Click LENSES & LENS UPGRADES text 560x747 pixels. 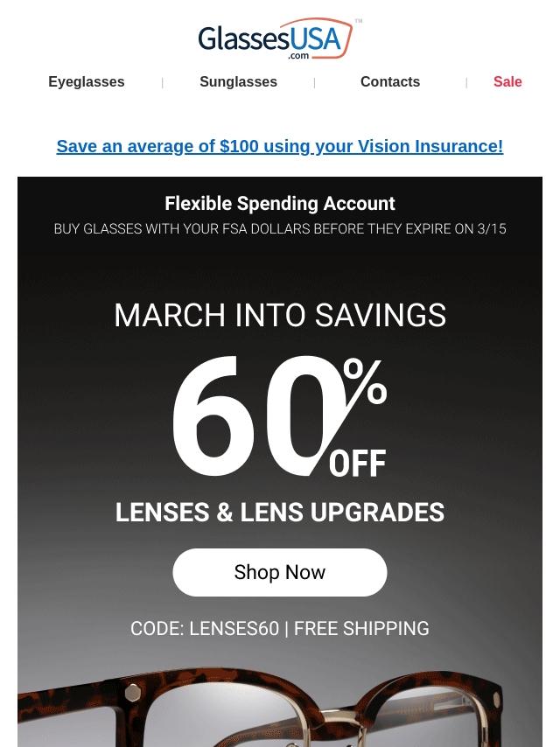pos(280,512)
